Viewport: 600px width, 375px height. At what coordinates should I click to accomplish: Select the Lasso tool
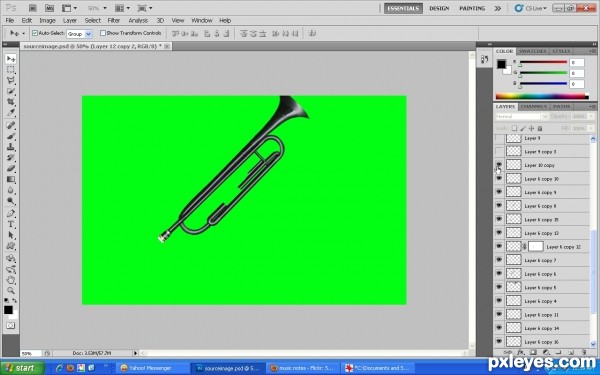[x=11, y=80]
